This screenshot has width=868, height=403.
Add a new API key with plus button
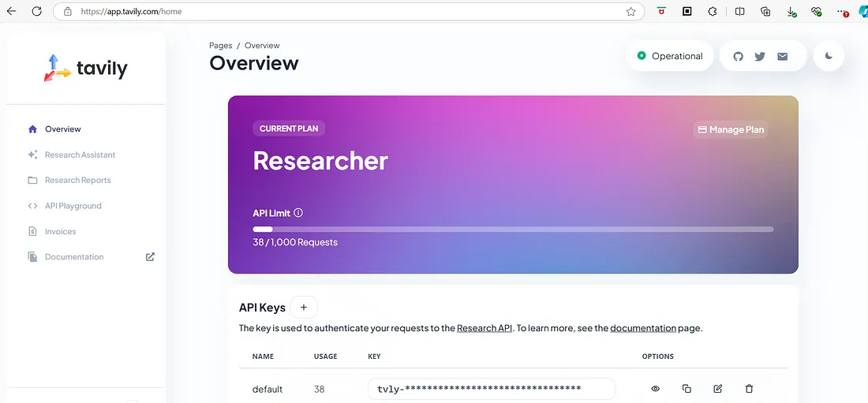[303, 308]
